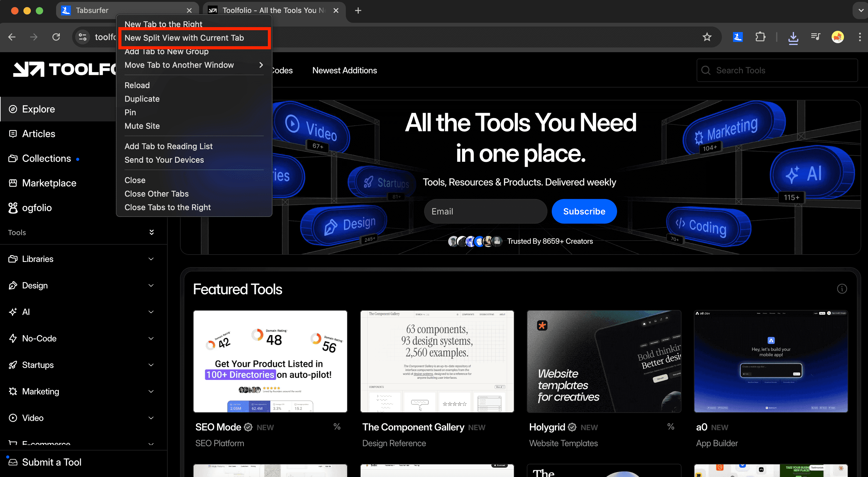Click the Featured Tools info icon
The image size is (868, 477).
[x=842, y=289]
